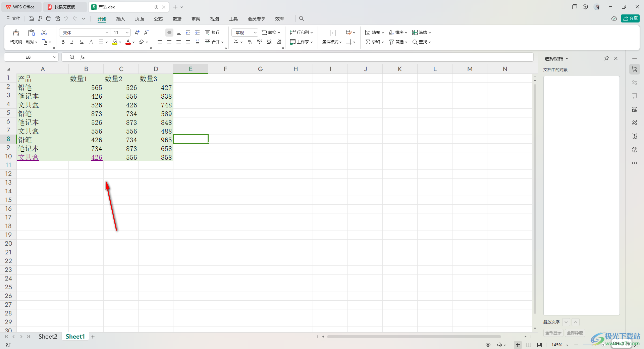Click the Filter (筛选) button
This screenshot has height=349, width=644.
click(398, 42)
